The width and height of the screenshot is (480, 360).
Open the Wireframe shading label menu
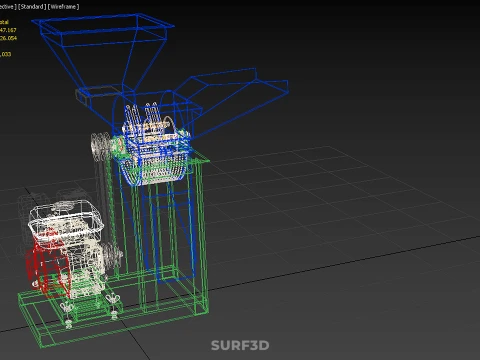pos(63,7)
